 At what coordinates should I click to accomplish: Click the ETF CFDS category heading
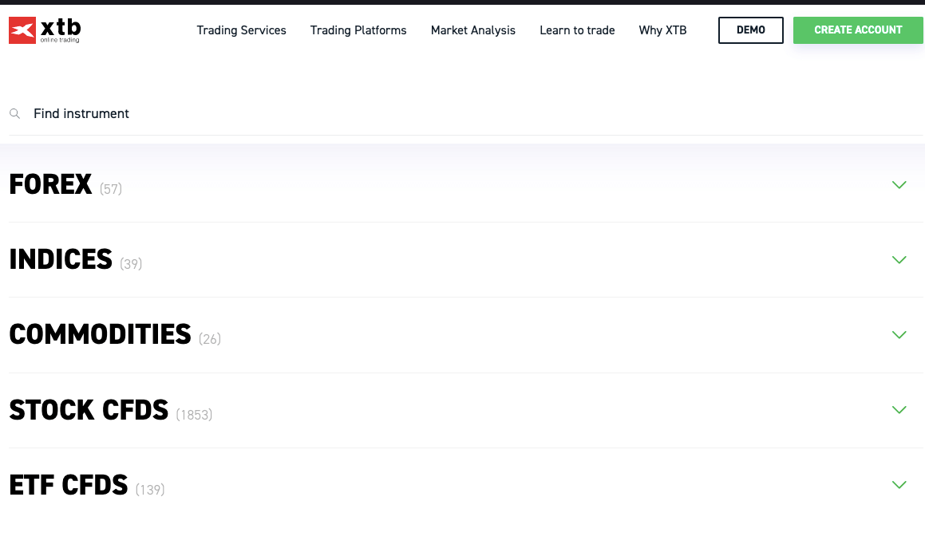(x=69, y=484)
